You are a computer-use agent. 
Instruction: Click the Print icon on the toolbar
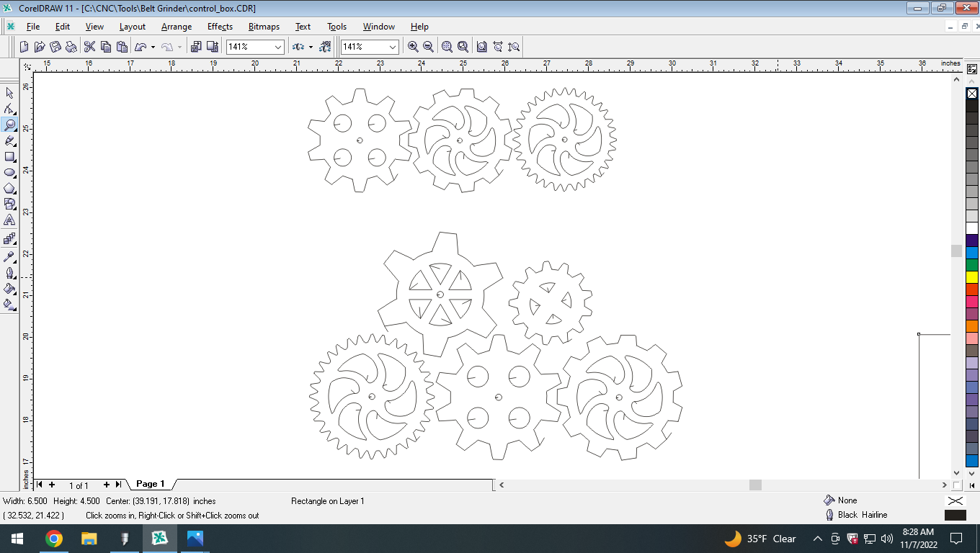click(x=72, y=46)
